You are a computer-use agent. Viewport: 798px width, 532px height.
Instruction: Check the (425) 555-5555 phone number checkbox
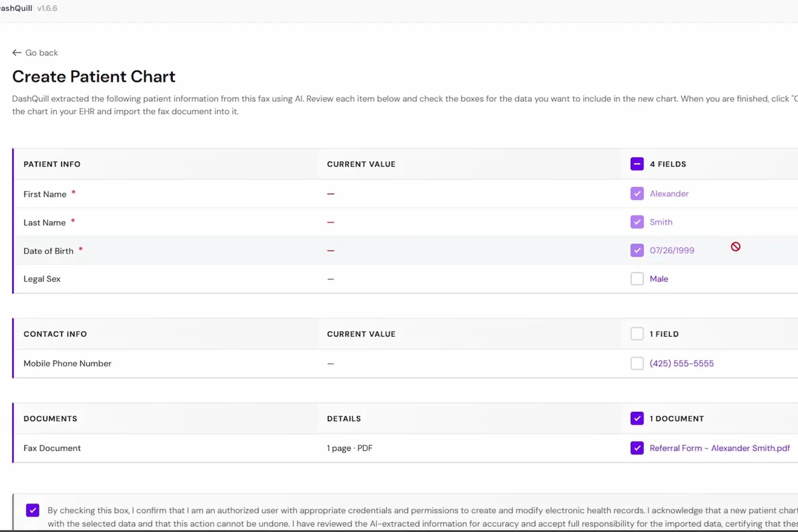(637, 363)
